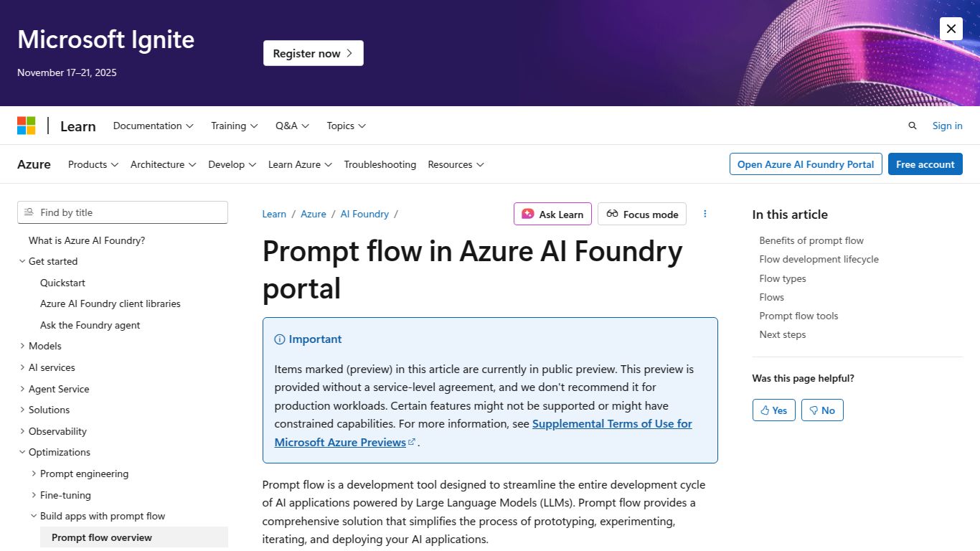This screenshot has height=551, width=980.
Task: Select Azure in the breadcrumb
Action: tap(314, 214)
